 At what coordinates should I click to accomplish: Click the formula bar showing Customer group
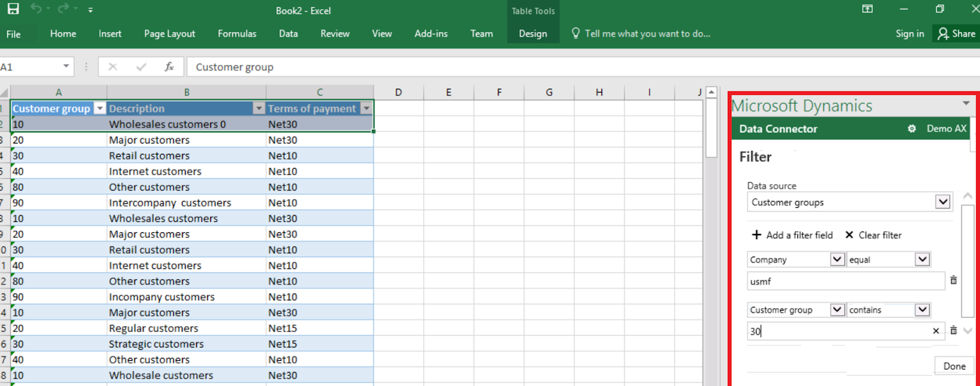coord(582,67)
